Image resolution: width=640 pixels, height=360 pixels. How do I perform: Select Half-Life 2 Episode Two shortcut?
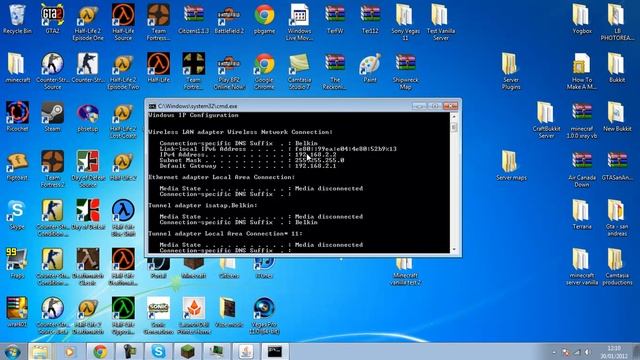point(123,72)
